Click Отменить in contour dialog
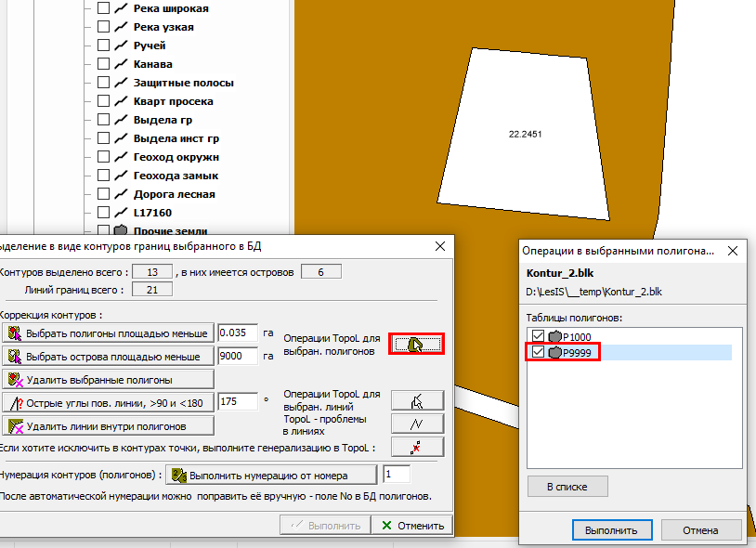The height and width of the screenshot is (548, 756). click(x=412, y=526)
